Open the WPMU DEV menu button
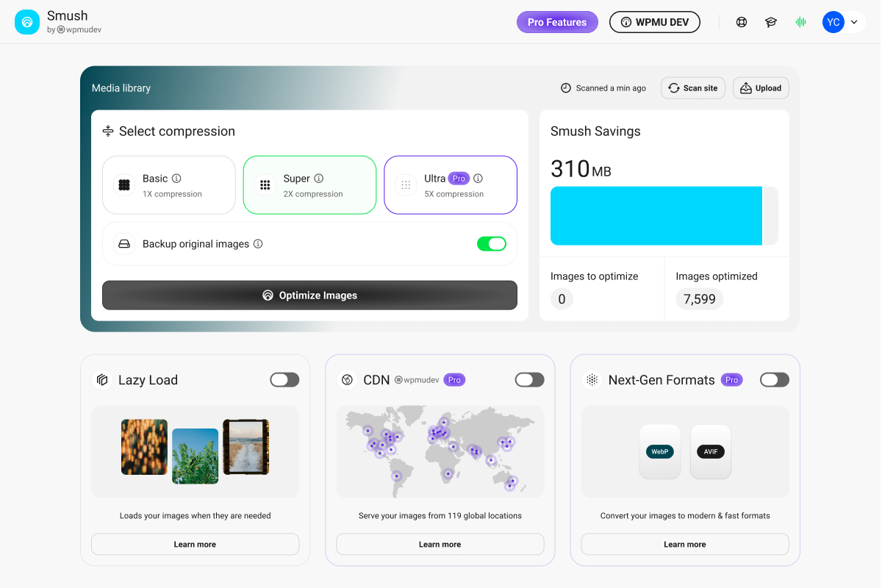This screenshot has width=882, height=588. (654, 22)
